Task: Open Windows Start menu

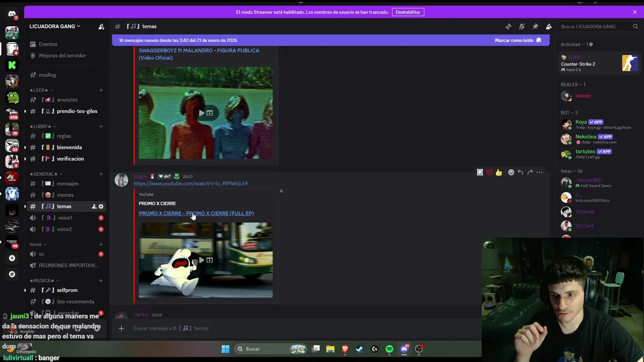Action: click(x=225, y=349)
